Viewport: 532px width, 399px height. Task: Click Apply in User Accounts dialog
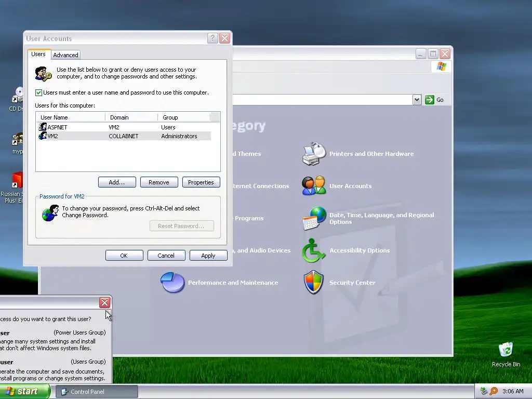[208, 256]
